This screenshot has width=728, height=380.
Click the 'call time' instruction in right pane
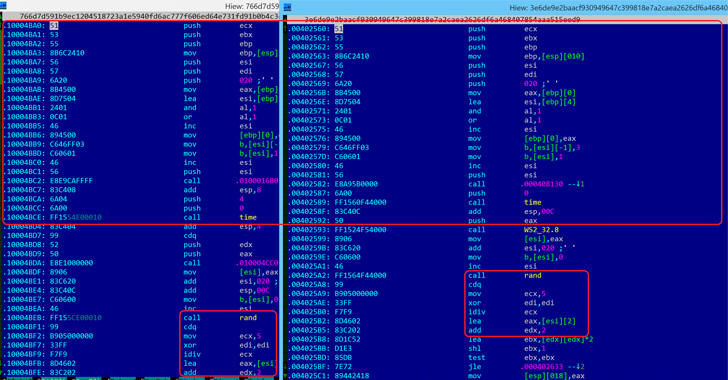coord(505,202)
